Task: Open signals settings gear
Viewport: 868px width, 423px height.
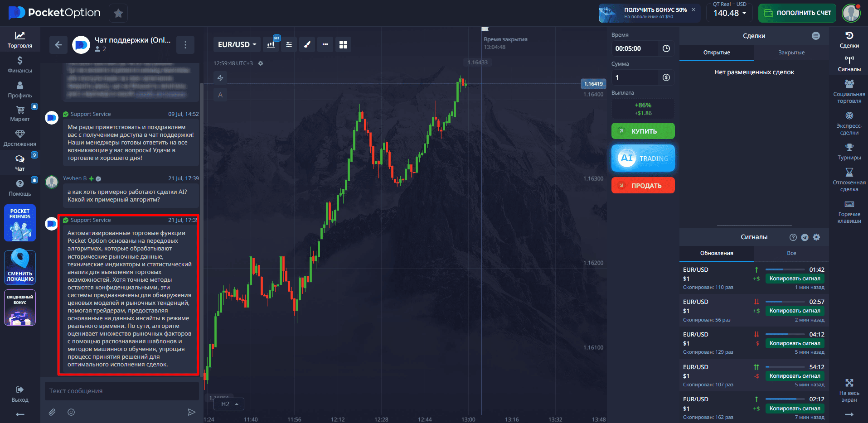Action: coord(816,237)
